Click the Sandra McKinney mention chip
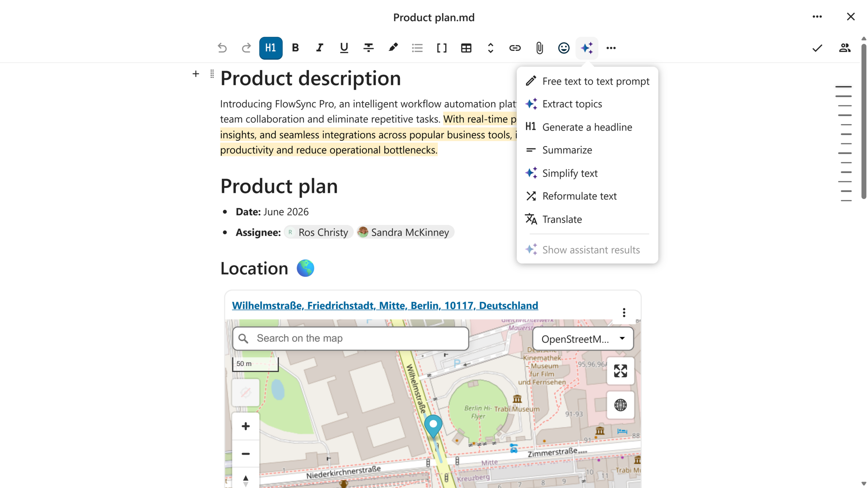 pos(405,232)
